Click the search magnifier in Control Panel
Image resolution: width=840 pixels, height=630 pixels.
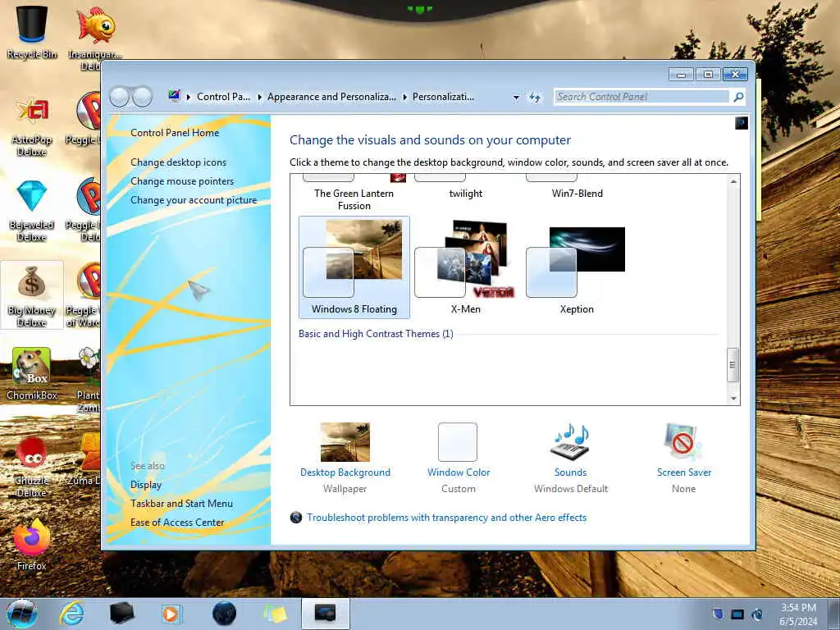tap(738, 97)
